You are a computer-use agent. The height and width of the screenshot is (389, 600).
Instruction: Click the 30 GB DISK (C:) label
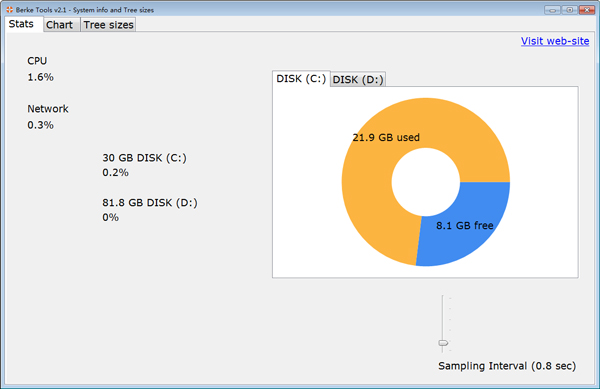[x=144, y=158]
